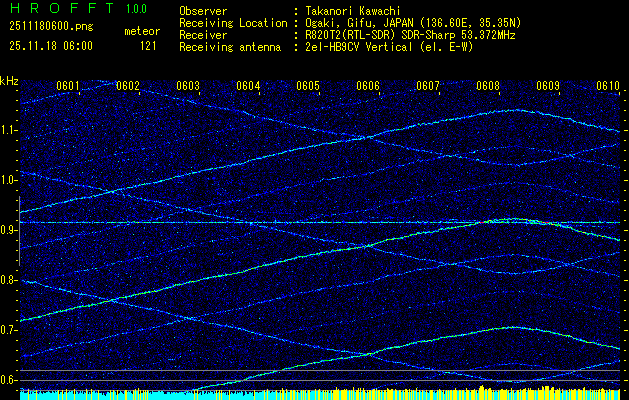Screen dimensions: 629x400
Task: Click the HROFFT title text
Action: [x=63, y=8]
